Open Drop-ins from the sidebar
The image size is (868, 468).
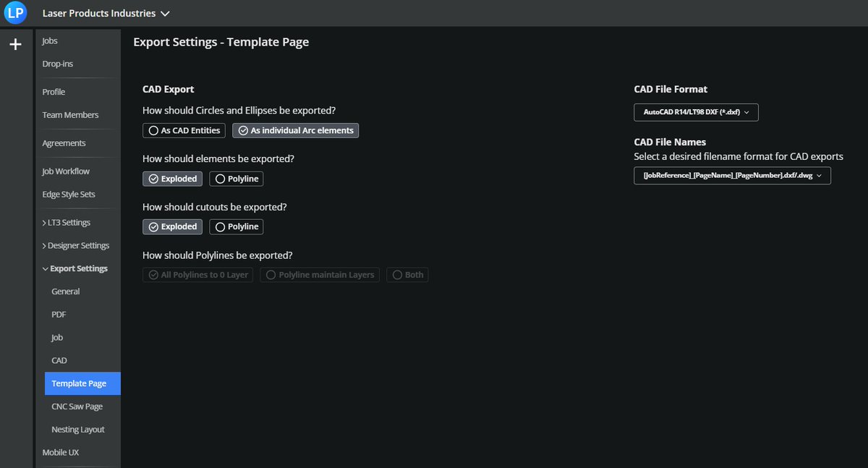click(x=58, y=64)
